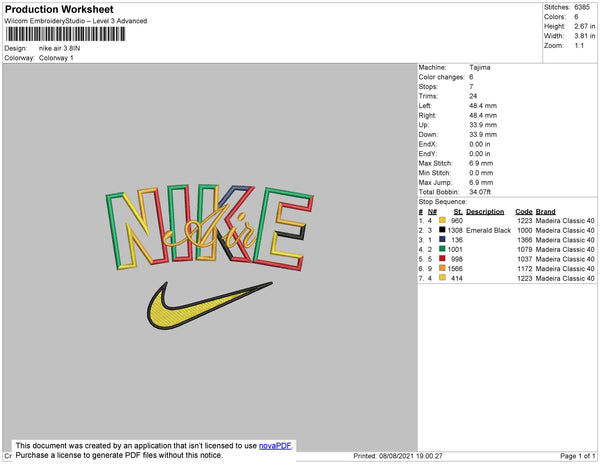Select the Left value 48.4 mm
This screenshot has width=600, height=464.
483,106
